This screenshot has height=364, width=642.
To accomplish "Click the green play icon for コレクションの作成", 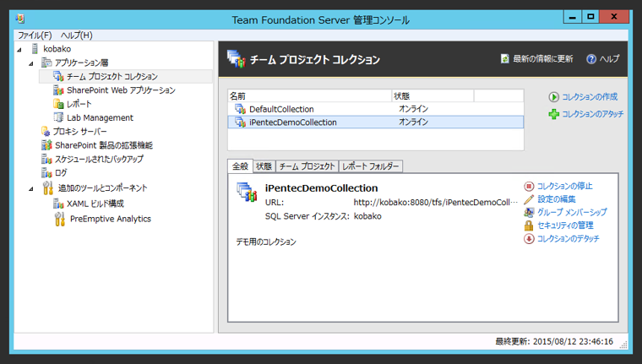I will click(x=553, y=97).
